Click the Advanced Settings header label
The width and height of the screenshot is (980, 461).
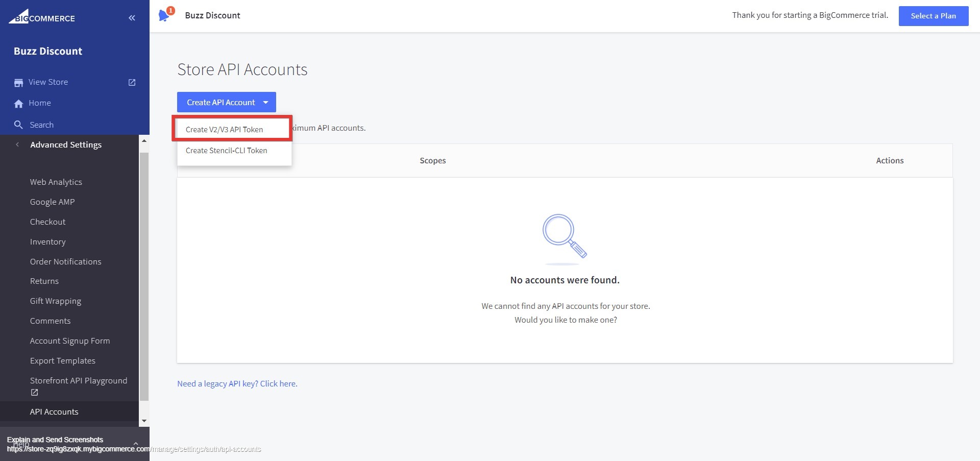(66, 144)
